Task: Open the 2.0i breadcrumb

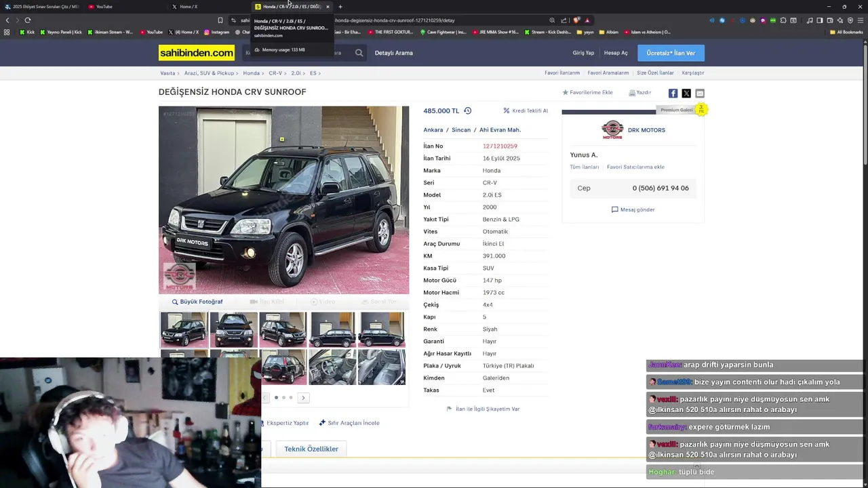Action: [x=296, y=73]
